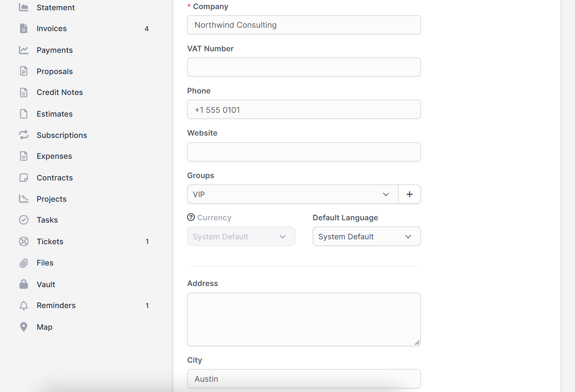Click the Tasks checkmark circle icon
The width and height of the screenshot is (575, 392).
click(x=24, y=220)
